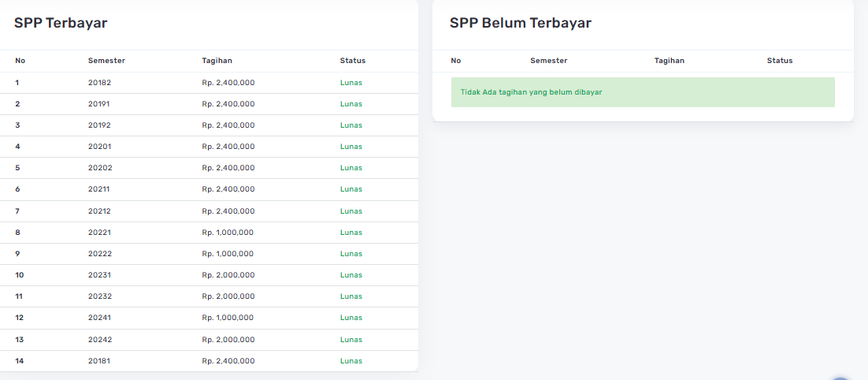Click Semester header in SPP Belum Terbayar table

click(548, 61)
